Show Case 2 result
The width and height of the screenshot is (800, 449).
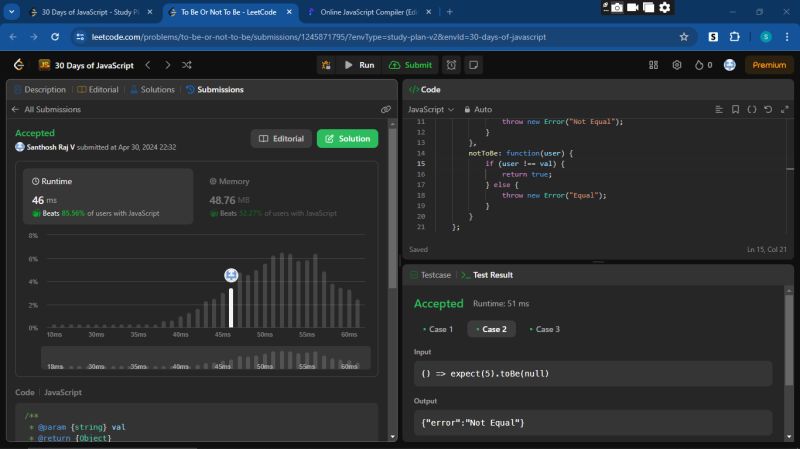click(491, 329)
